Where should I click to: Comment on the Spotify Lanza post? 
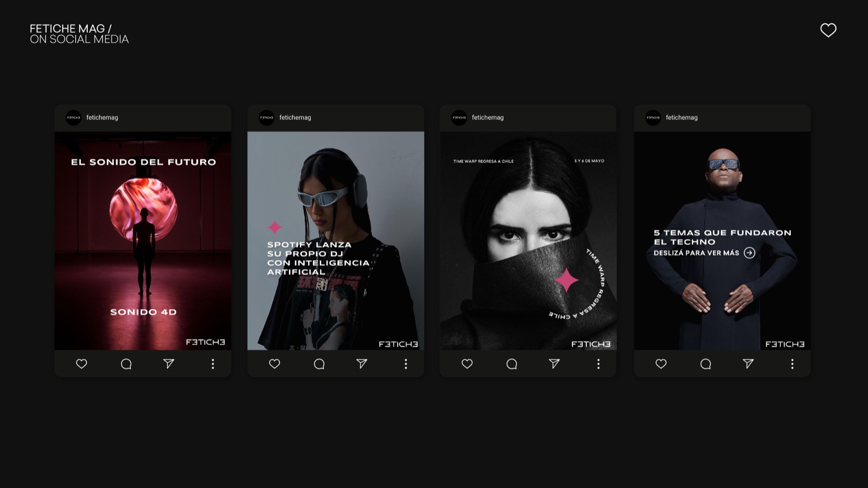coord(319,364)
